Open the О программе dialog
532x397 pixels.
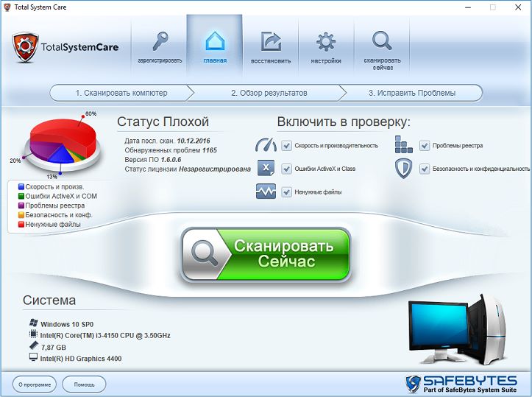tap(35, 384)
